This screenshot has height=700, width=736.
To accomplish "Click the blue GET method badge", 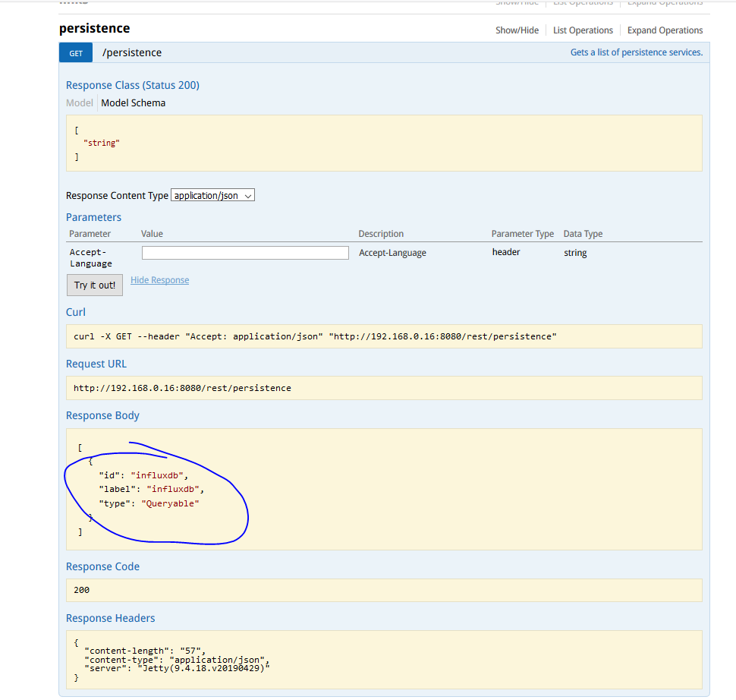I will (76, 53).
